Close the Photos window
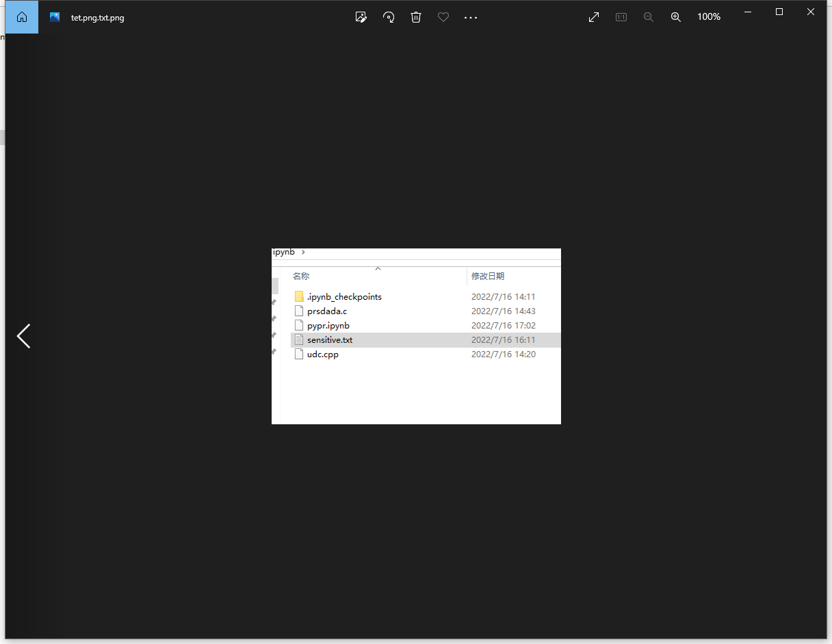The height and width of the screenshot is (644, 832). tap(811, 12)
